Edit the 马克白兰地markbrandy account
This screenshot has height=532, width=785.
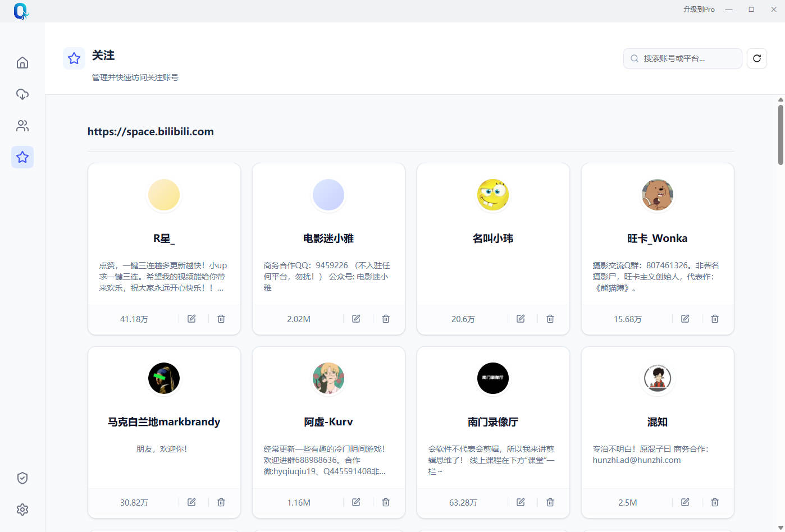point(191,502)
